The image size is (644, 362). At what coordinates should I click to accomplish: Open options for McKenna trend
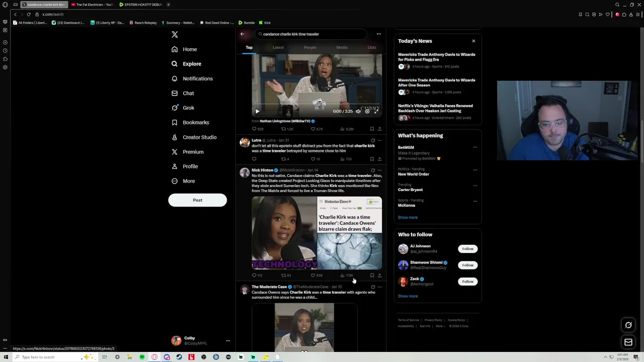click(x=475, y=201)
